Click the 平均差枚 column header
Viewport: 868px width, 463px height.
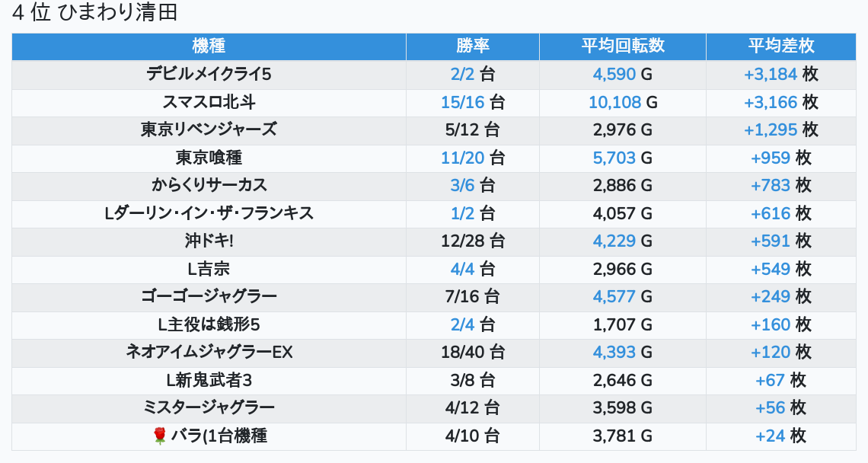tap(780, 46)
